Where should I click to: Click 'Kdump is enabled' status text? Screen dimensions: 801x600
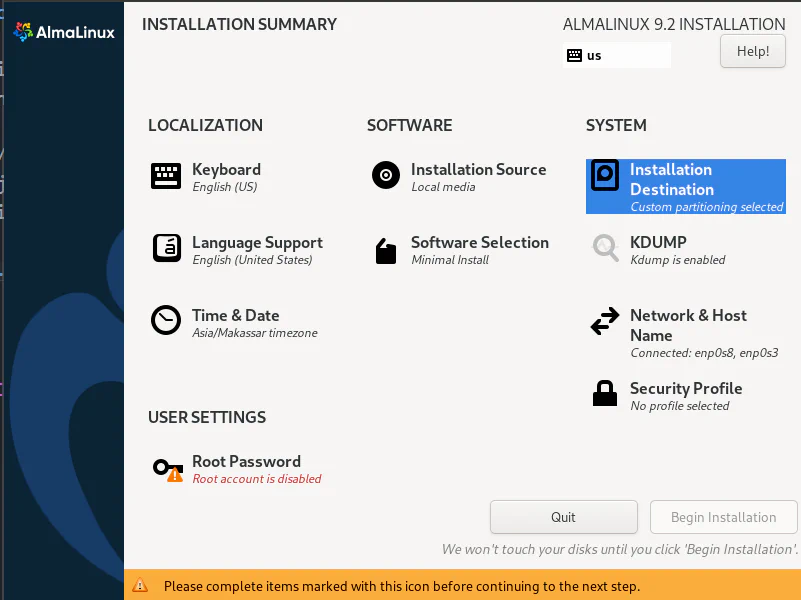pyautogui.click(x=678, y=260)
